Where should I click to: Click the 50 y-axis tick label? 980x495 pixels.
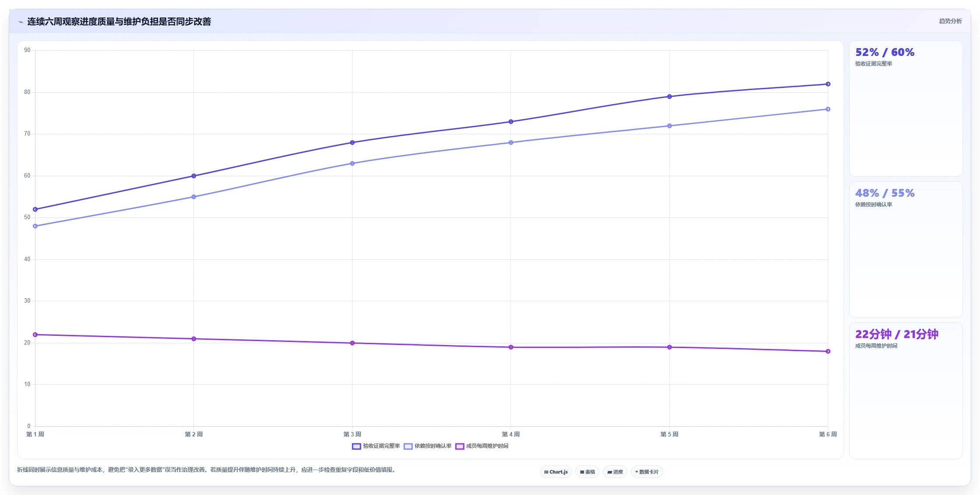[x=27, y=217]
